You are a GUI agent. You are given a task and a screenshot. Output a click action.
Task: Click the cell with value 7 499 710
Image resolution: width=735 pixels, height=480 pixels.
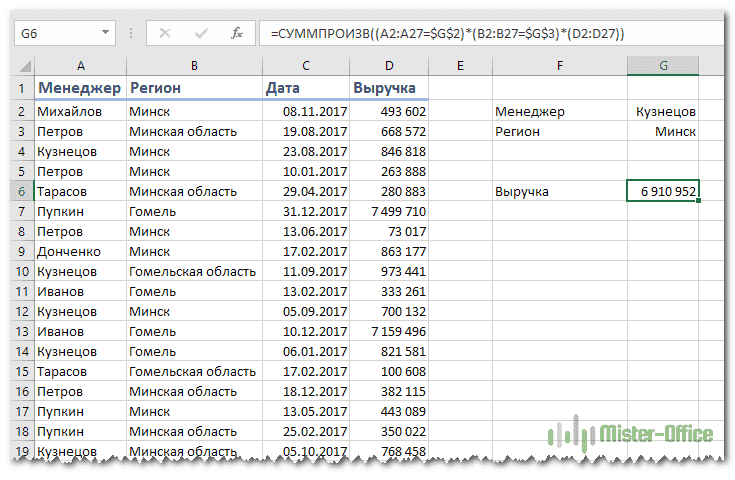(x=389, y=211)
